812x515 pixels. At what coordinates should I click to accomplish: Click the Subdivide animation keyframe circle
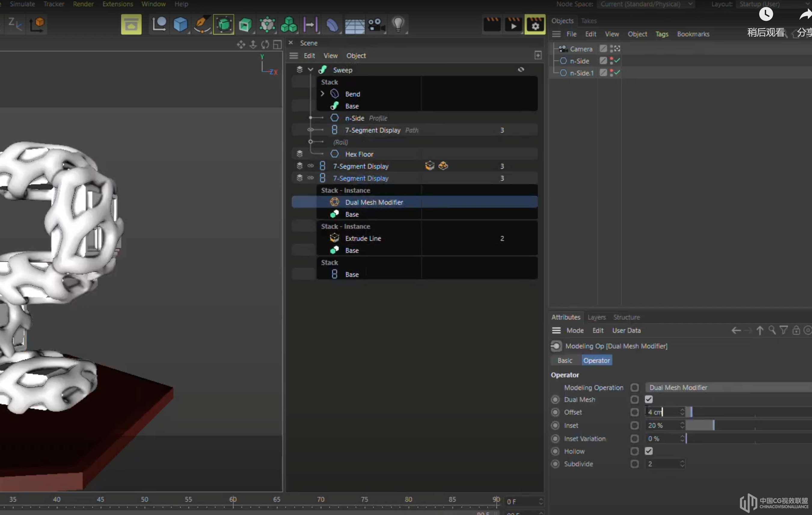point(555,464)
